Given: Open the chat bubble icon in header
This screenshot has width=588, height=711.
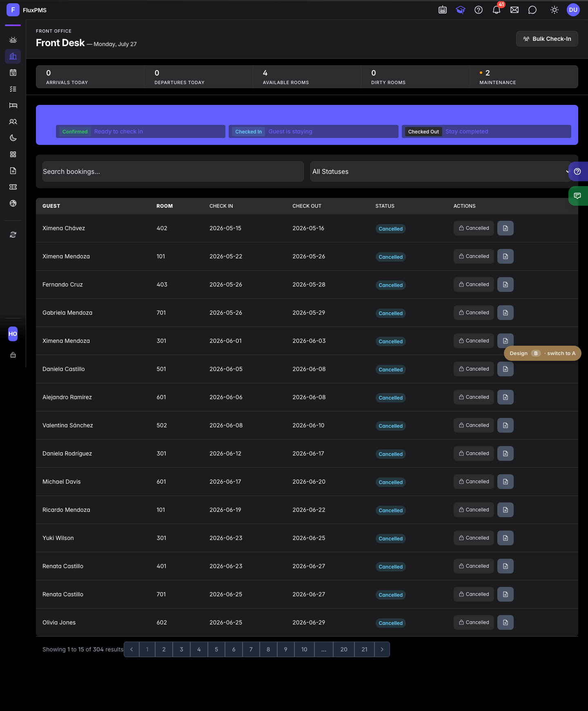Looking at the screenshot, I should [x=532, y=10].
